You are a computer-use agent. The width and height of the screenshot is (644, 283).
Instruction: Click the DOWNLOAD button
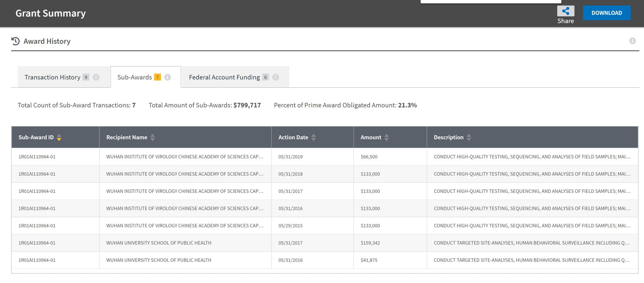[607, 13]
